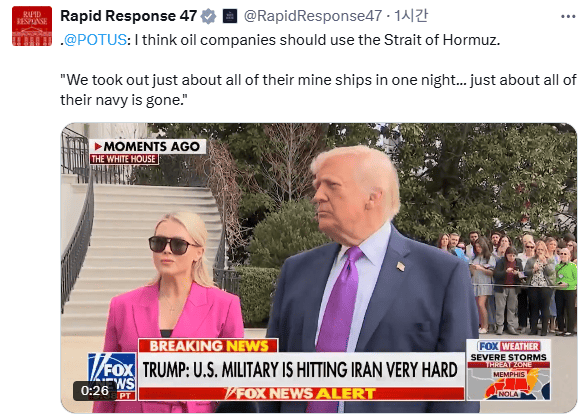Click the FOX NEWS ALERT red bar

pyautogui.click(x=301, y=393)
